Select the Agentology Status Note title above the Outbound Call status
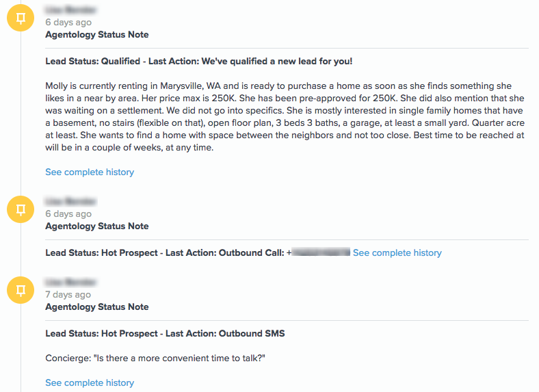Screen dimensions: 539x392 click(x=96, y=226)
